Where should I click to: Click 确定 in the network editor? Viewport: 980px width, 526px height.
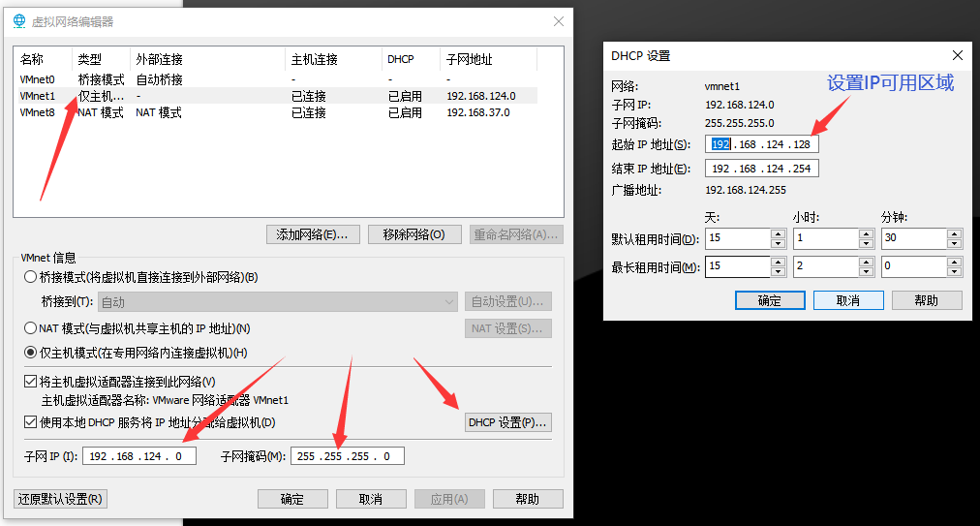[x=292, y=499]
